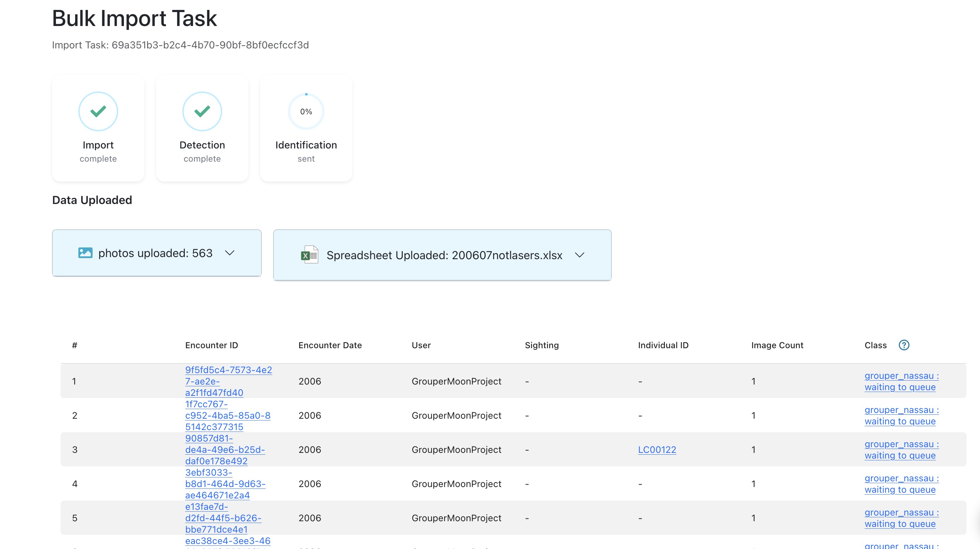Click row 1 grouper_nassau waiting to queue
This screenshot has height=549, width=980.
pyautogui.click(x=901, y=381)
